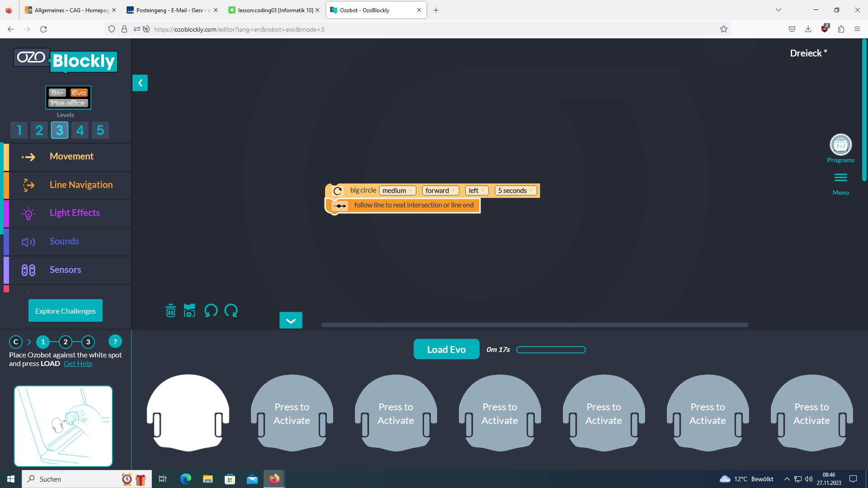Click the second Press to Activate robot
Viewport: 868px width, 488px height.
(396, 413)
